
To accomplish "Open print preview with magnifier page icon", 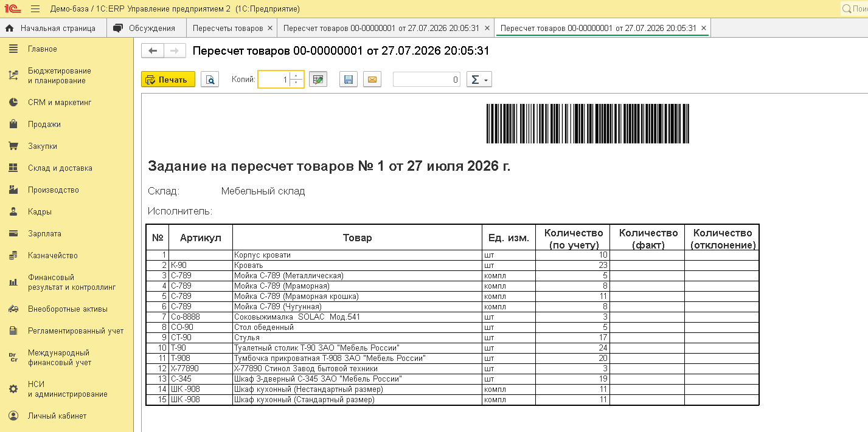I will [210, 80].
